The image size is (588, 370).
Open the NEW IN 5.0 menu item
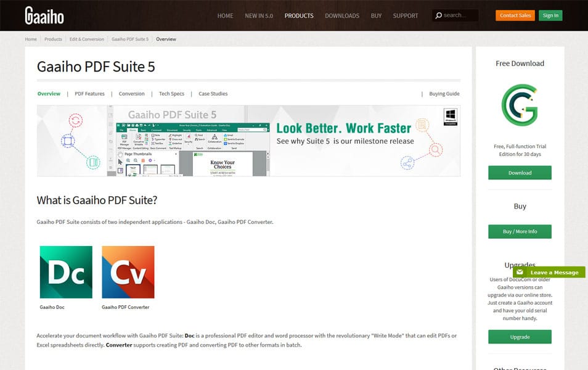click(259, 16)
